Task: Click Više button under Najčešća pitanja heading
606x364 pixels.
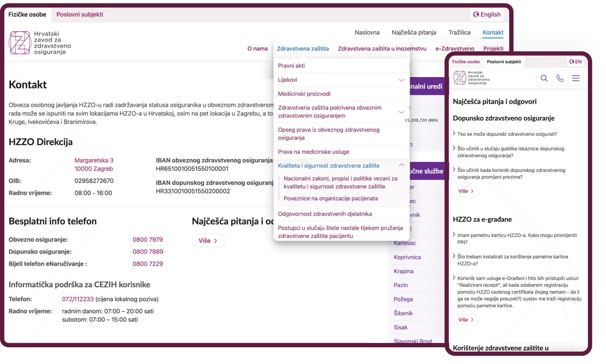Action: [x=208, y=241]
